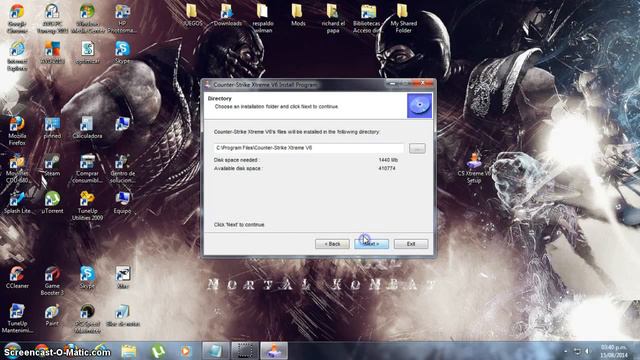Open Splash Lite desktop shortcut
640x360 pixels.
point(17,202)
